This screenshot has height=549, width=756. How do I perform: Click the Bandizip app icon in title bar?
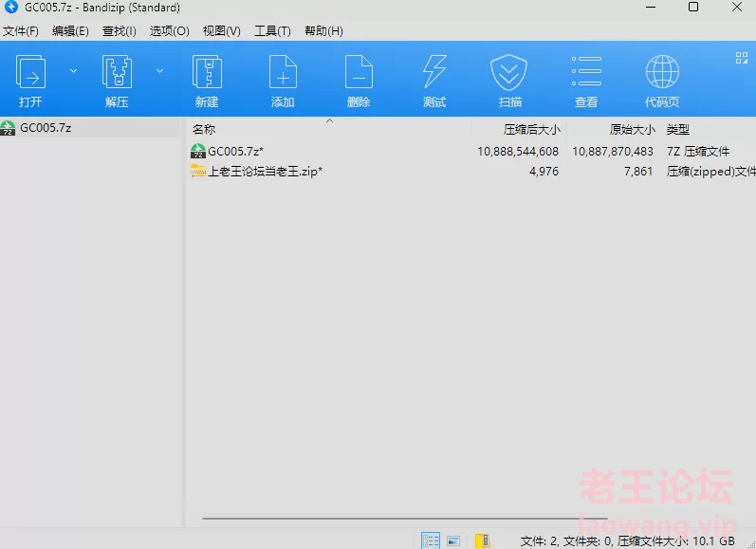point(11,8)
